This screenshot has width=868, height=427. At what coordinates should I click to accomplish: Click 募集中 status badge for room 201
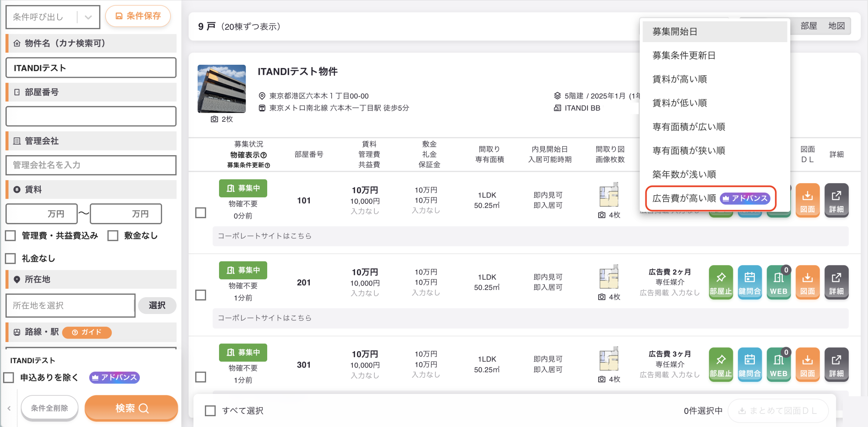[243, 270]
